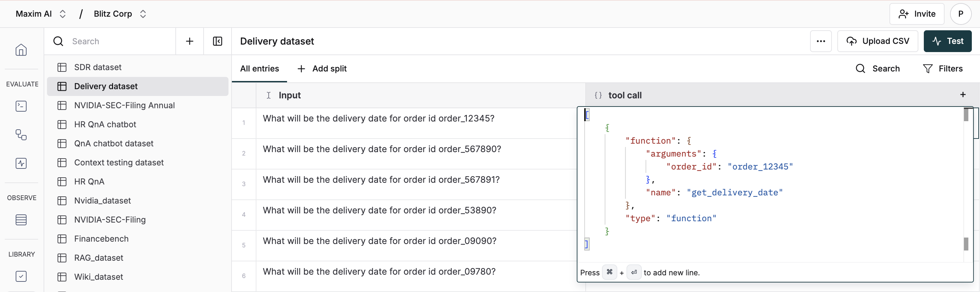Click the tool call JSON braces icon
The height and width of the screenshot is (292, 980).
(x=598, y=95)
